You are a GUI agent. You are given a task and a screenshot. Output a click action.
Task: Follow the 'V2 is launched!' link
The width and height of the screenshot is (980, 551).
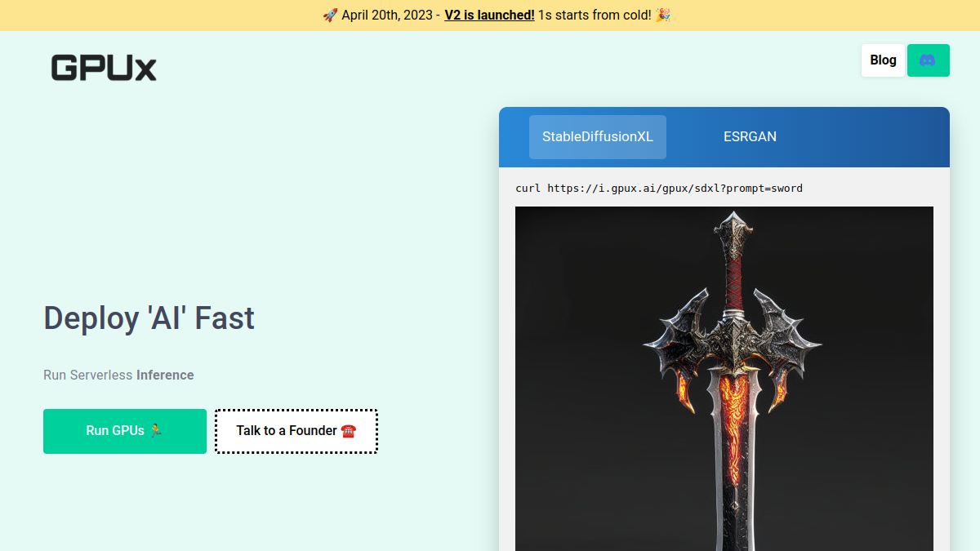tap(489, 16)
